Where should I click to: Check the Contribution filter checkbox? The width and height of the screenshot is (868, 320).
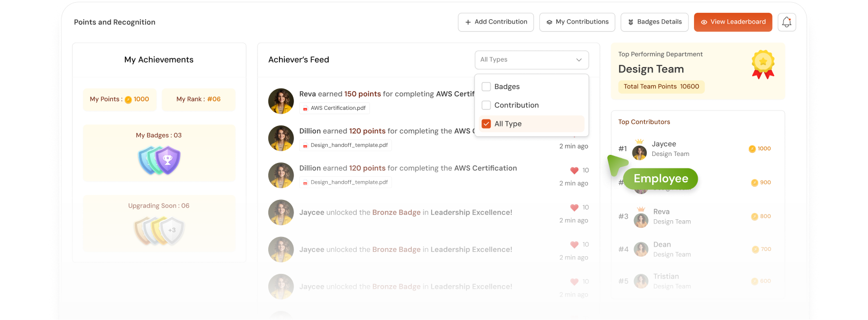(486, 105)
